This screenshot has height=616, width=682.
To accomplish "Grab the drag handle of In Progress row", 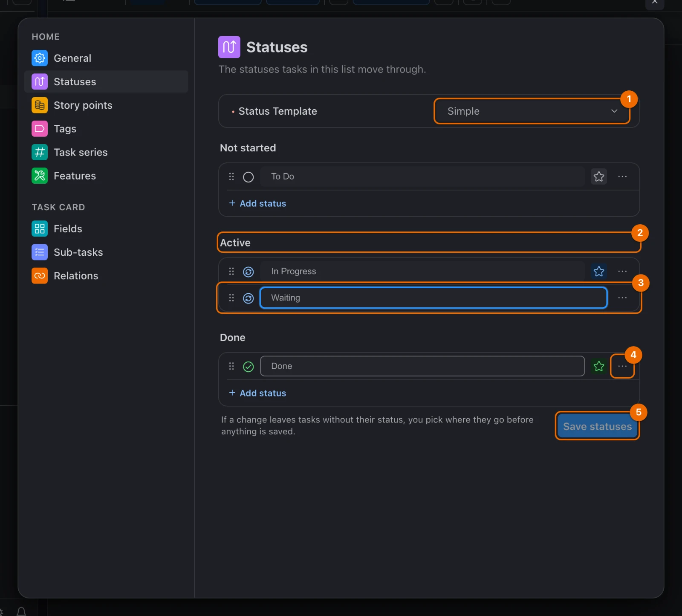I will point(231,271).
